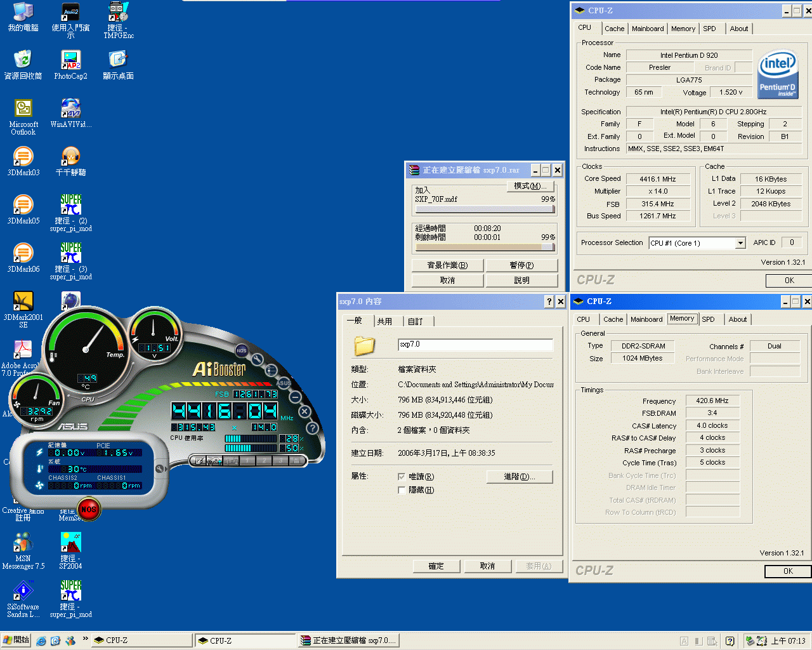Open the 3DMark03 desktop shortcut
Screen dimensions: 812x650
click(x=23, y=161)
